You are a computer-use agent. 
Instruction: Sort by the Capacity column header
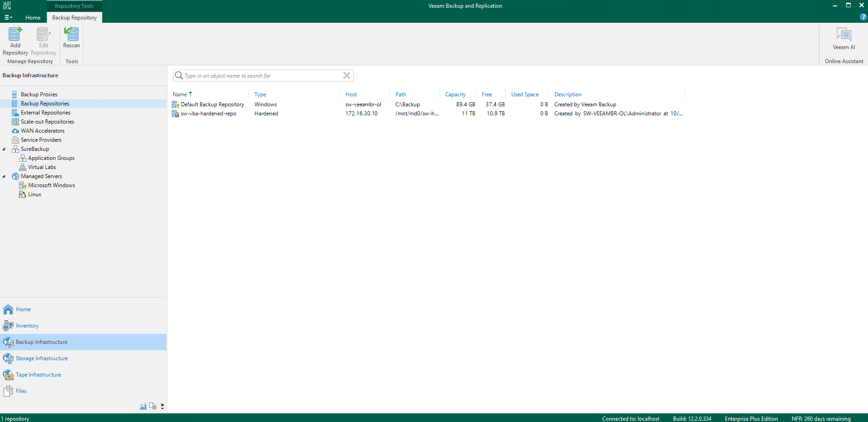[x=455, y=94]
